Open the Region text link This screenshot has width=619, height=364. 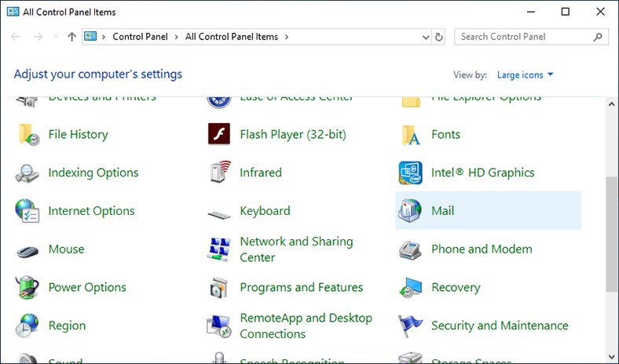click(x=67, y=326)
